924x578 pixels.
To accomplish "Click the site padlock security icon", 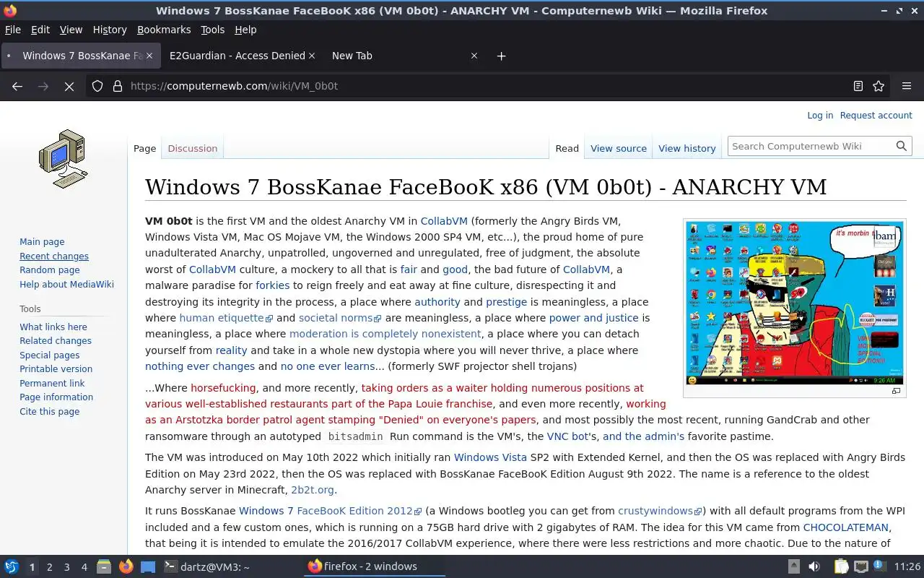I will click(118, 86).
